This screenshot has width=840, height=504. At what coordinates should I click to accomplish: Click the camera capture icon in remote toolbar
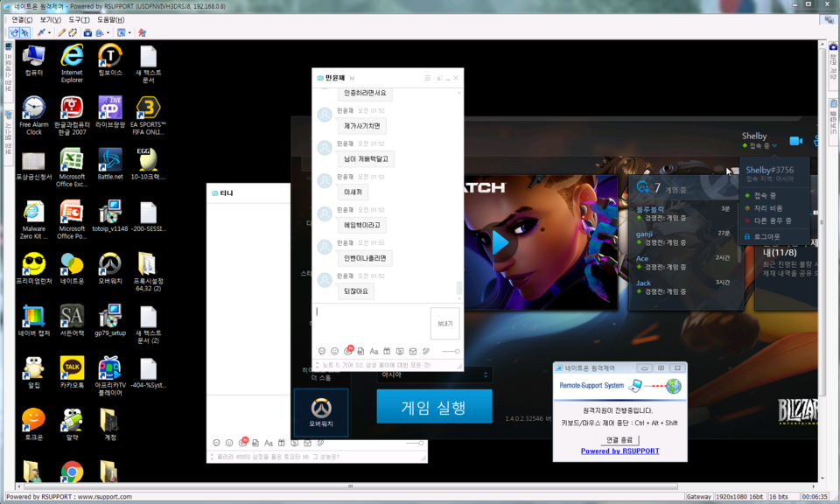(87, 32)
